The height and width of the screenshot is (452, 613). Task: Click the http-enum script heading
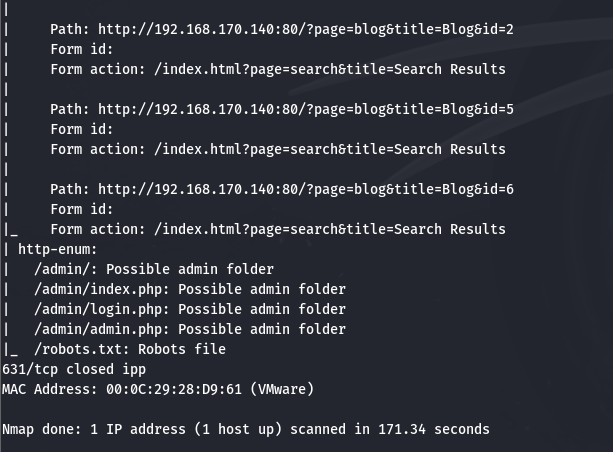pyautogui.click(x=57, y=249)
